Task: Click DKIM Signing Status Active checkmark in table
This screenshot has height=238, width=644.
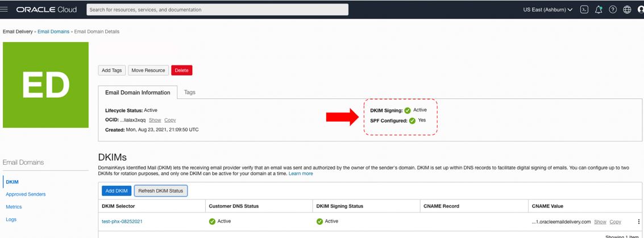Action: [x=319, y=222]
